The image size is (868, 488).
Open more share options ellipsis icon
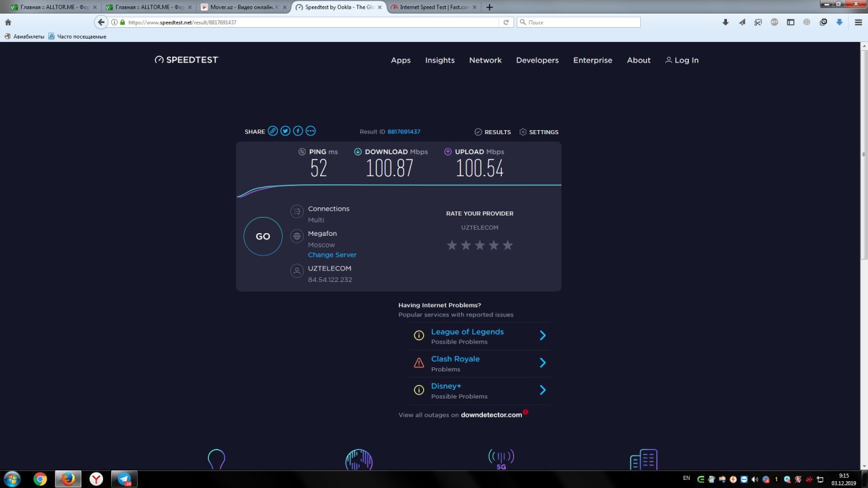[311, 131]
